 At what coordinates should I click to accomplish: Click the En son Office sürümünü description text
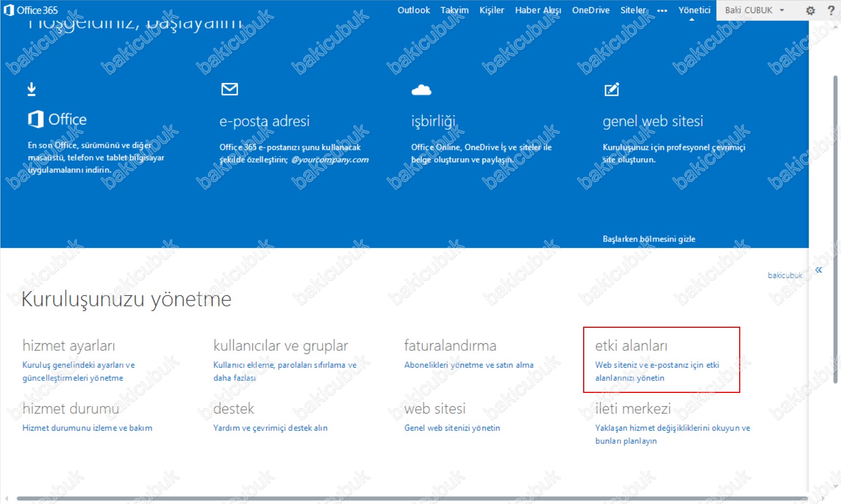tap(96, 158)
